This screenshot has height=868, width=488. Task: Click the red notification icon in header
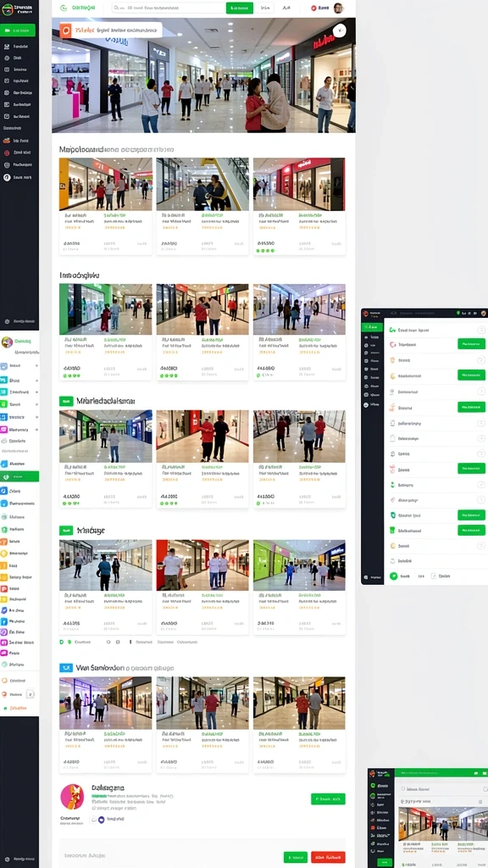tap(313, 8)
